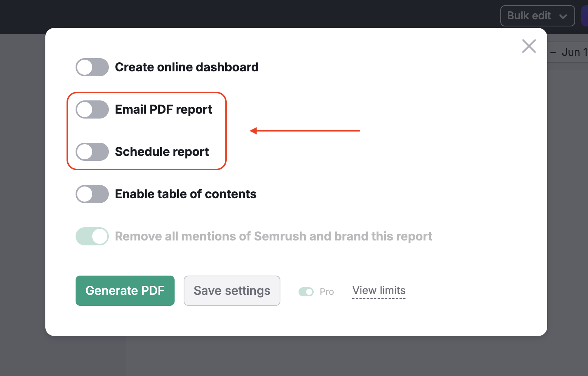Click the dashed underline under View limits
The width and height of the screenshot is (588, 376).
click(x=378, y=299)
